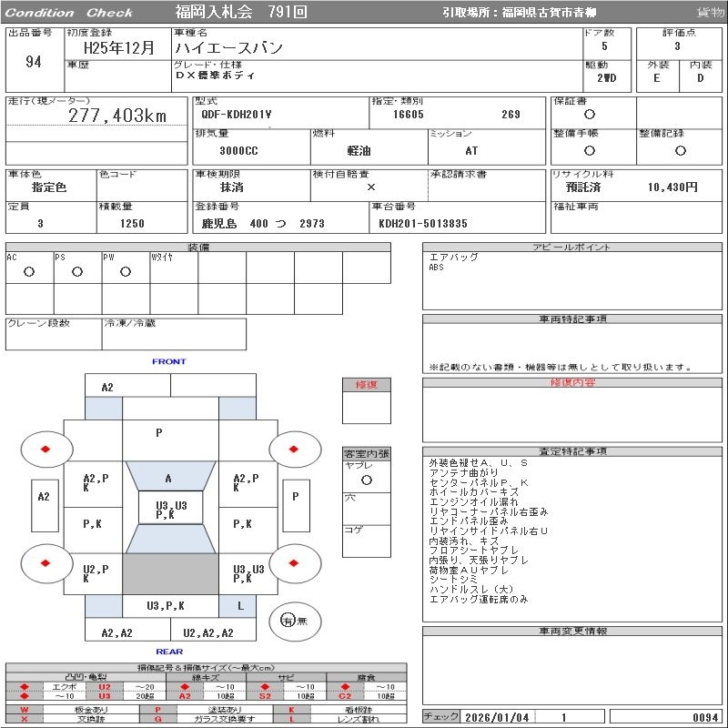The height and width of the screenshot is (728, 728).
Task: Click the U2 dent legend swatch
Action: click(105, 687)
